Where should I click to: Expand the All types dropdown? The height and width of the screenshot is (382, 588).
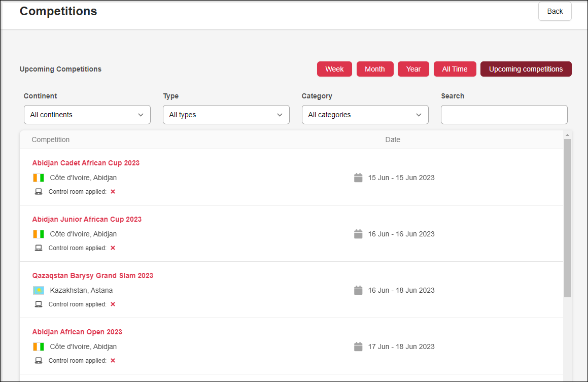pyautogui.click(x=226, y=115)
